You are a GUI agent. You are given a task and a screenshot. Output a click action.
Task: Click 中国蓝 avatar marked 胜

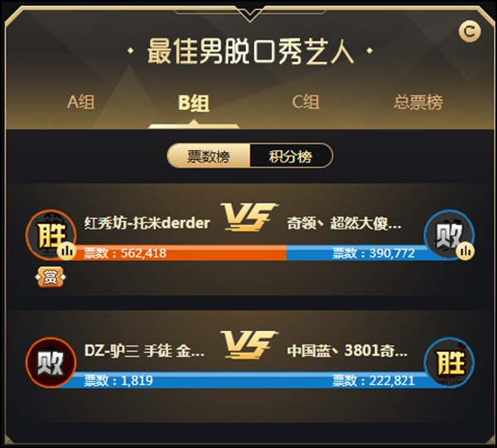(449, 363)
